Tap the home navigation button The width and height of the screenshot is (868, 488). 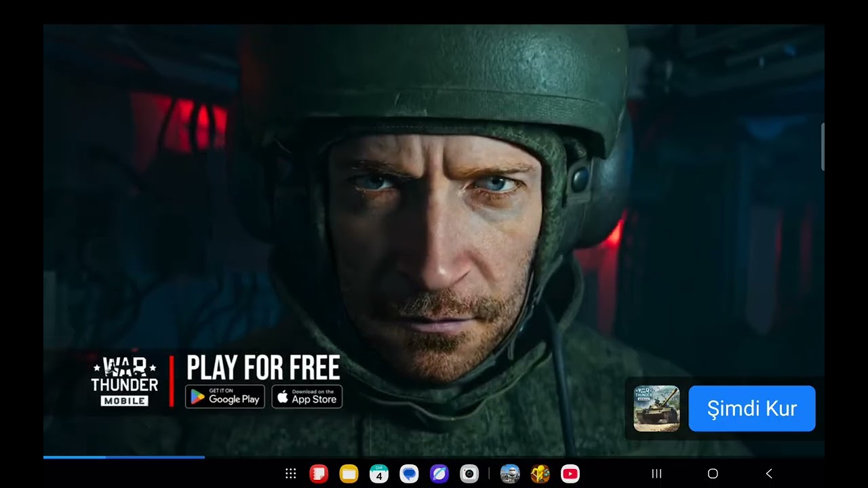coord(713,474)
